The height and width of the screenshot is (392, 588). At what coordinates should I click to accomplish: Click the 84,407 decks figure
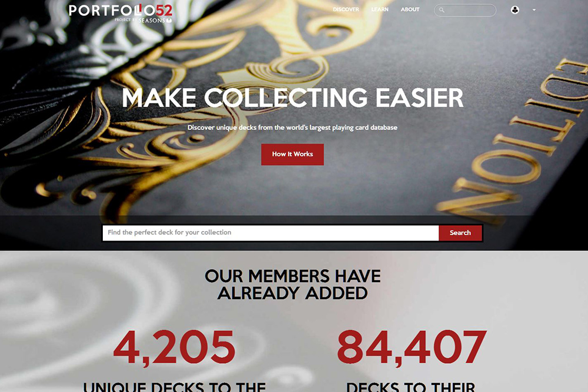[x=412, y=347]
